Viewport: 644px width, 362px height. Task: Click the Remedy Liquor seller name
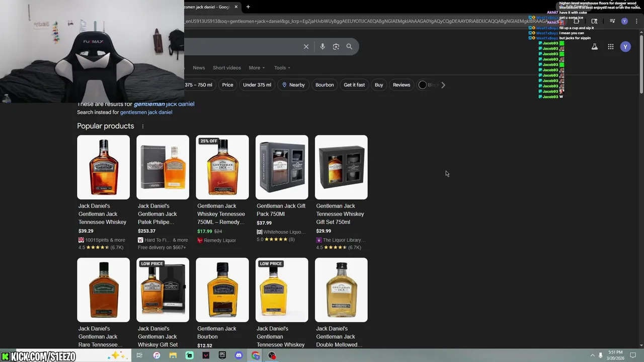pyautogui.click(x=220, y=240)
